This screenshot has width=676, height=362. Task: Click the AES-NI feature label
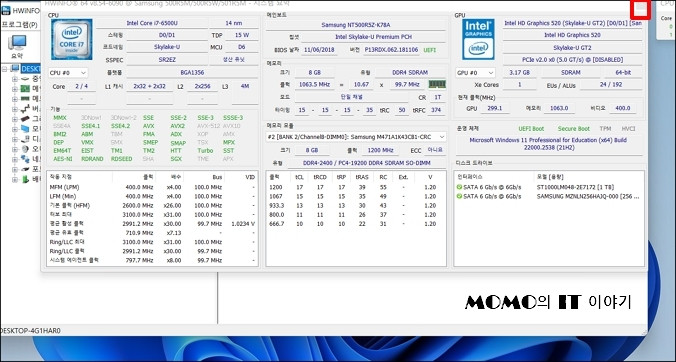point(63,159)
